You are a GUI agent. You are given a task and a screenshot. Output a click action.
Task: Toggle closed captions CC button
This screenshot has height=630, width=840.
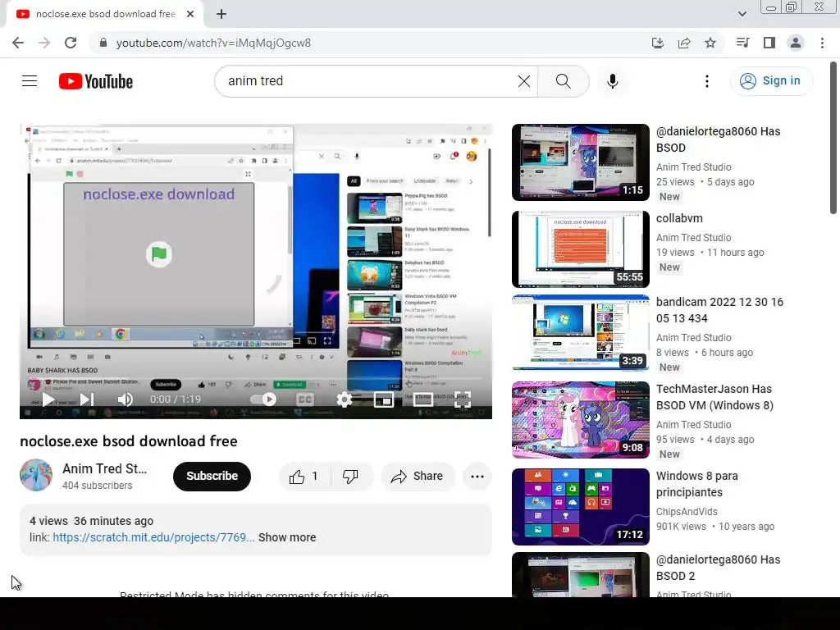[x=305, y=399]
